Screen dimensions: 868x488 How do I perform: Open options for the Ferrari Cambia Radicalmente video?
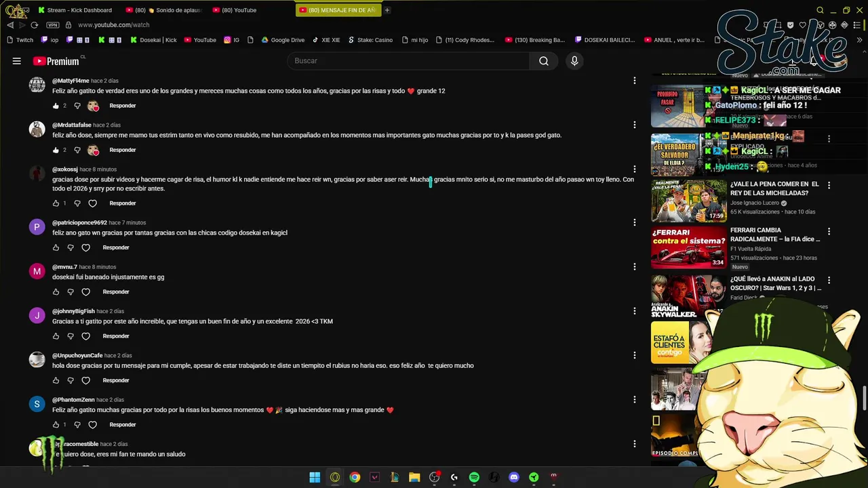click(x=829, y=231)
